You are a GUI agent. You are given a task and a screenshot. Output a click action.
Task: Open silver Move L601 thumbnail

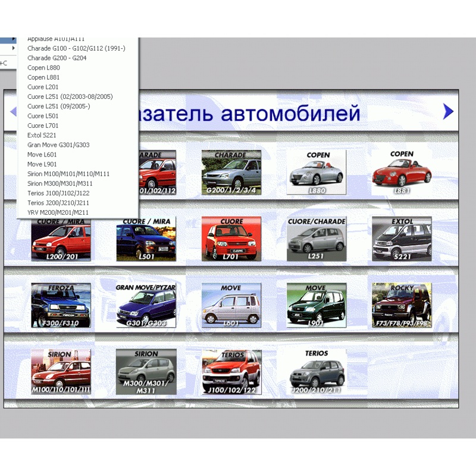231,305
